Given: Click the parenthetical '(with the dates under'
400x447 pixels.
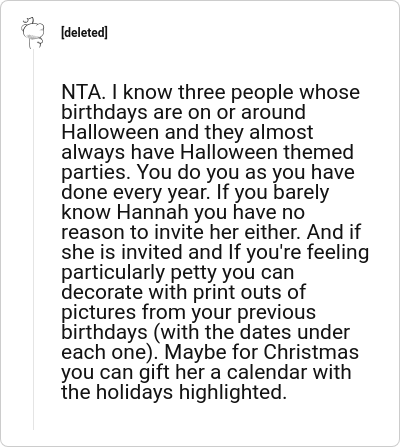Looking at the screenshot, I should click(x=252, y=332).
